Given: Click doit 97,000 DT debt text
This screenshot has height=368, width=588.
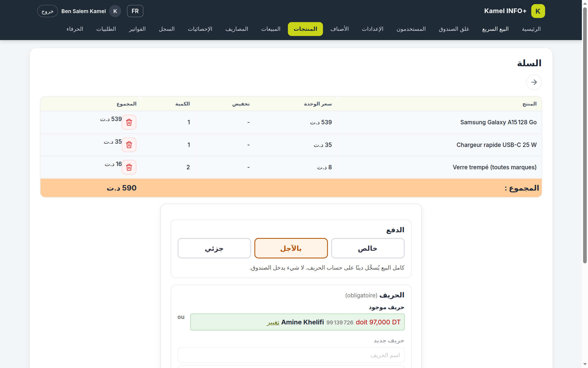Looking at the screenshot, I should coord(378,322).
